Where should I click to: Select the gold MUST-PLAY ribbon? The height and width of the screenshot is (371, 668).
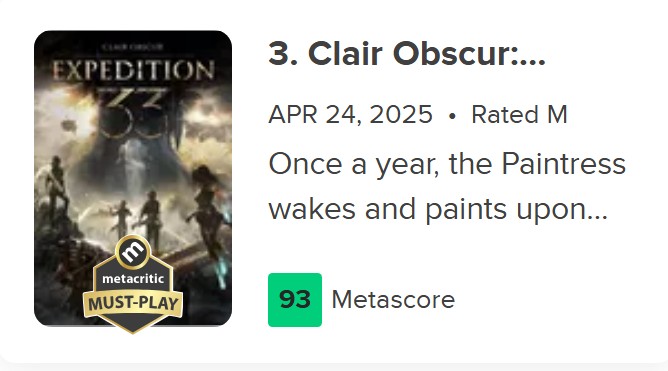[x=133, y=303]
